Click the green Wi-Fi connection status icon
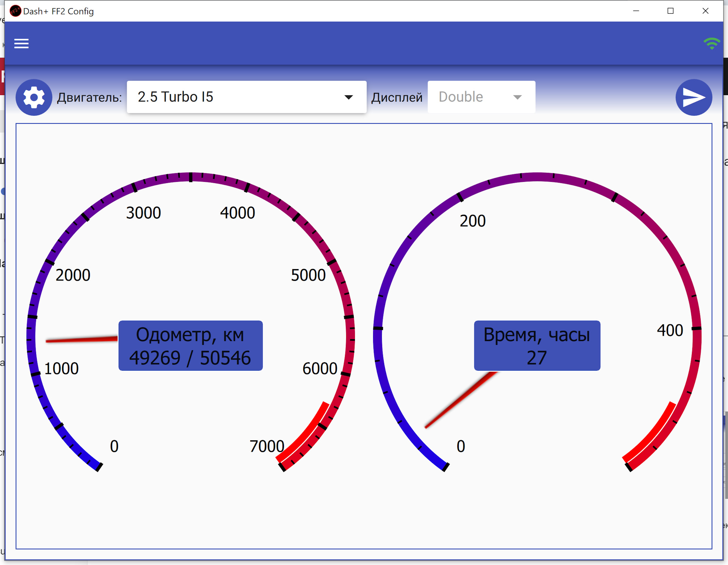The width and height of the screenshot is (728, 565). [x=711, y=44]
